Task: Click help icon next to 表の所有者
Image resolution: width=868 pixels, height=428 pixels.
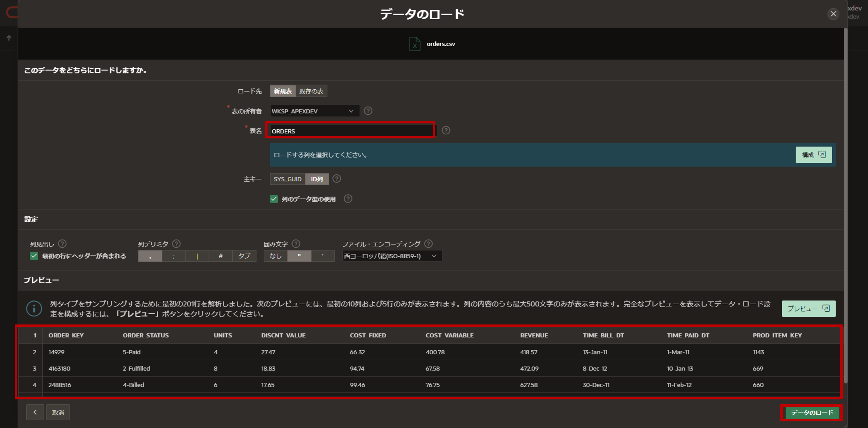Action: (368, 111)
